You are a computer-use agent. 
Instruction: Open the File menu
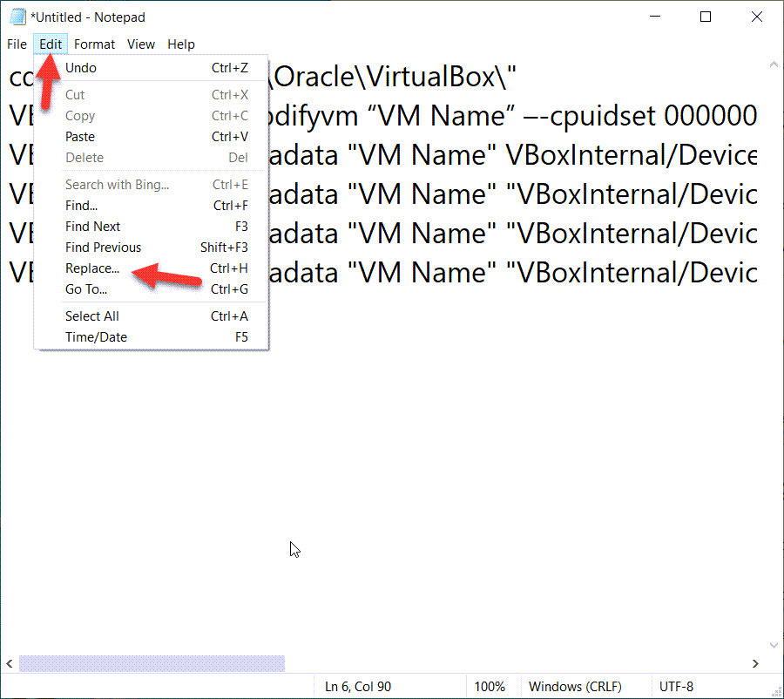(x=17, y=44)
